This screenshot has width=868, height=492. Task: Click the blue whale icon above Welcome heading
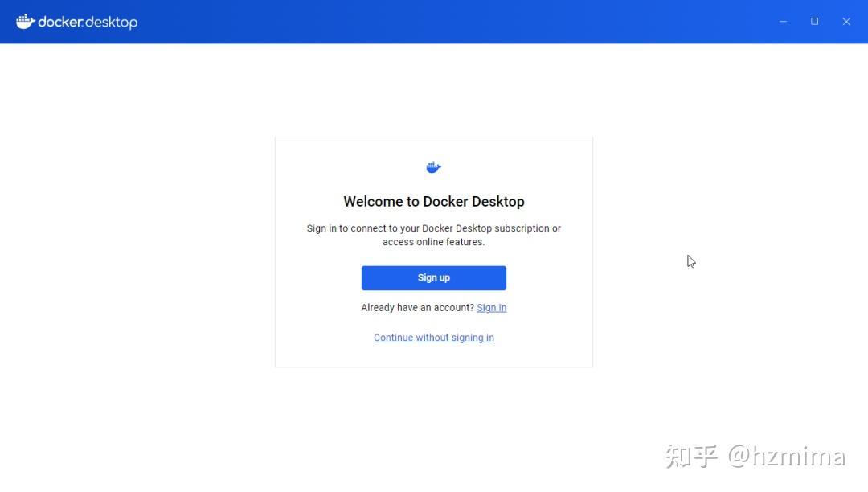pos(433,167)
